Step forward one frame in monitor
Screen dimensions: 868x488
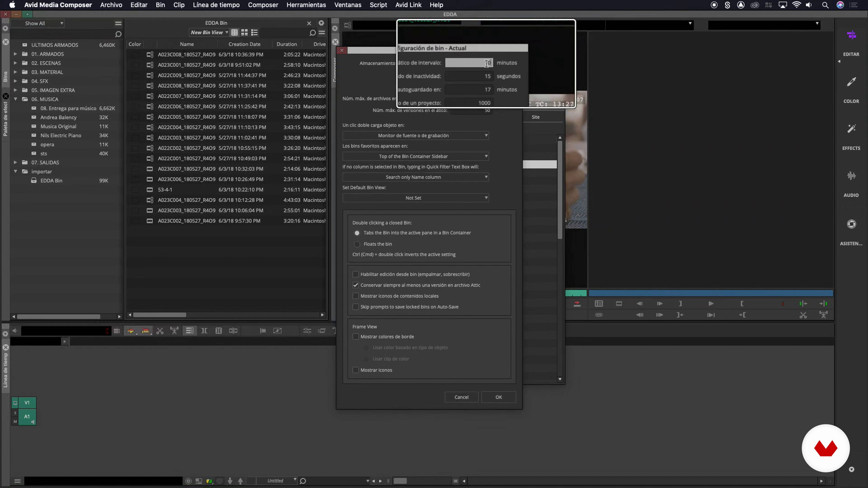(659, 304)
